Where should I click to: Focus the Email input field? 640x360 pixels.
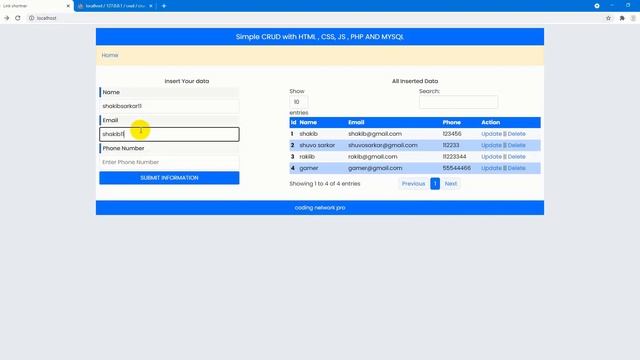pos(169,134)
